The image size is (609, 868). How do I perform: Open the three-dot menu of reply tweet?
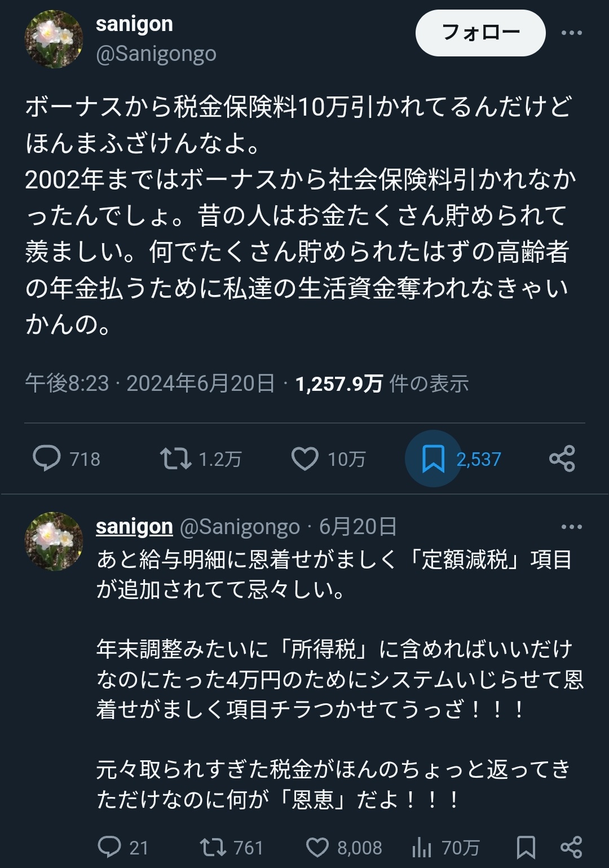(x=571, y=527)
